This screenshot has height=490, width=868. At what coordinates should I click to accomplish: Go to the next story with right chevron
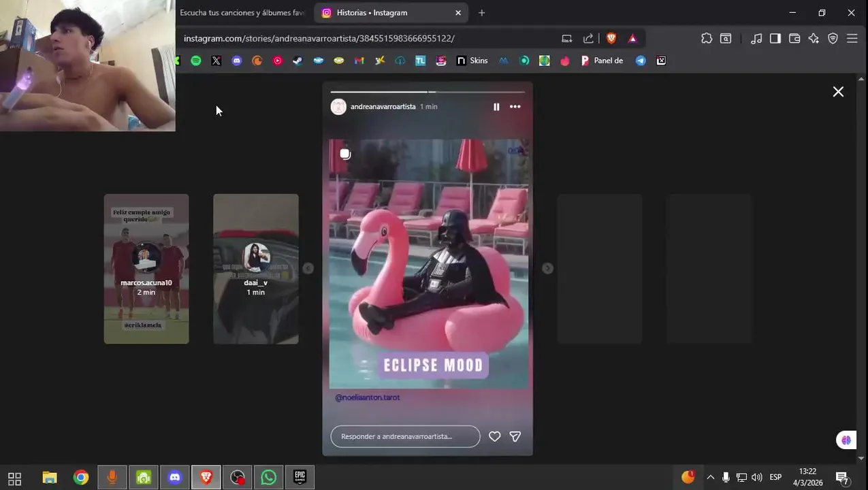pyautogui.click(x=547, y=268)
